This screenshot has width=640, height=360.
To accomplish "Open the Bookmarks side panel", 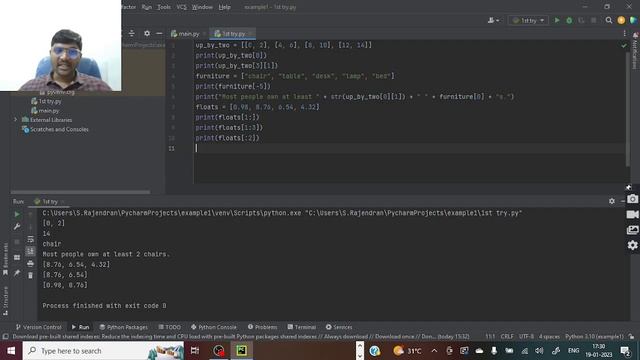I will pos(5,259).
